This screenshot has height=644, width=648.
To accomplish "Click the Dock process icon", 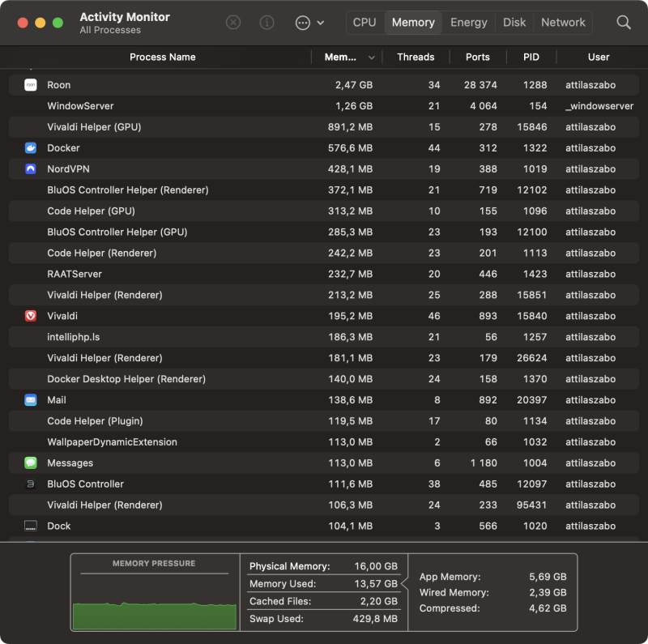I will [31, 527].
